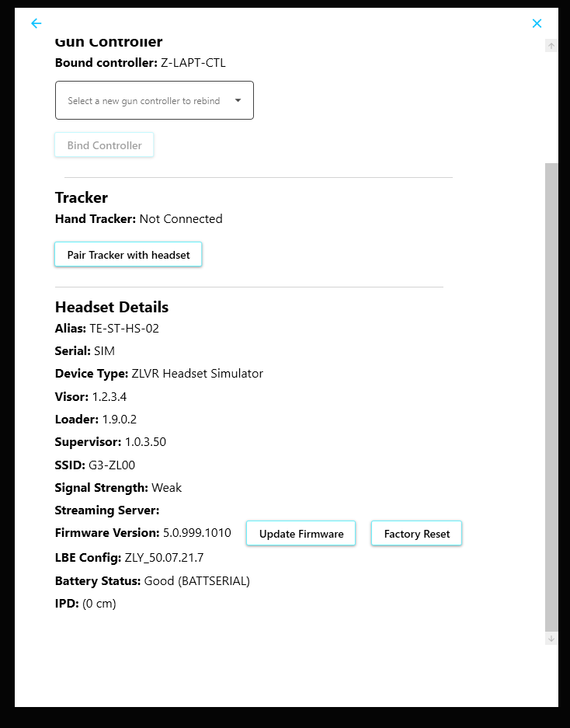This screenshot has height=728, width=570.
Task: Click the vertical scrollbar thumb
Action: 551,397
